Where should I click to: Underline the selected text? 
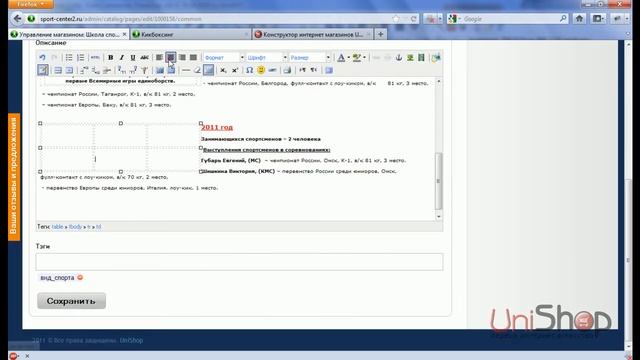click(x=133, y=58)
